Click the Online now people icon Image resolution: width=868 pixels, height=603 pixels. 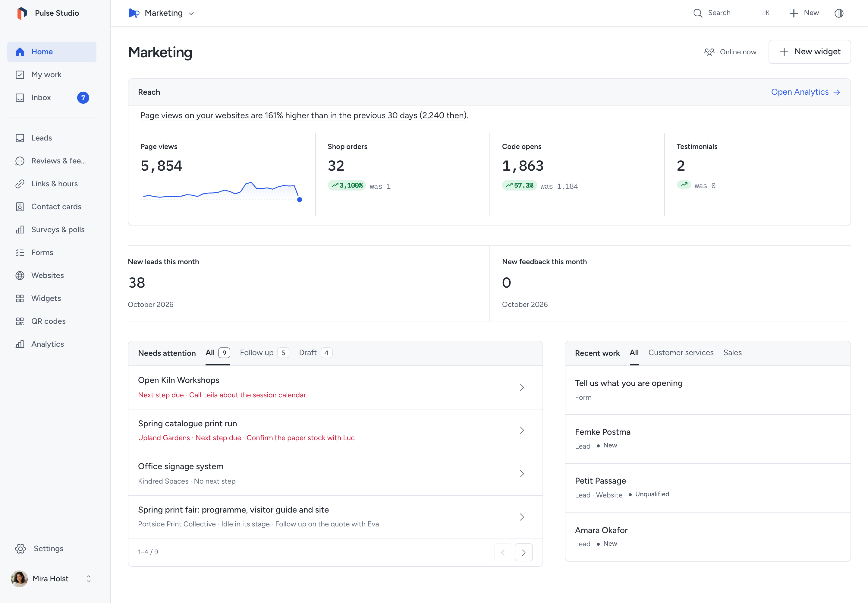pos(709,52)
